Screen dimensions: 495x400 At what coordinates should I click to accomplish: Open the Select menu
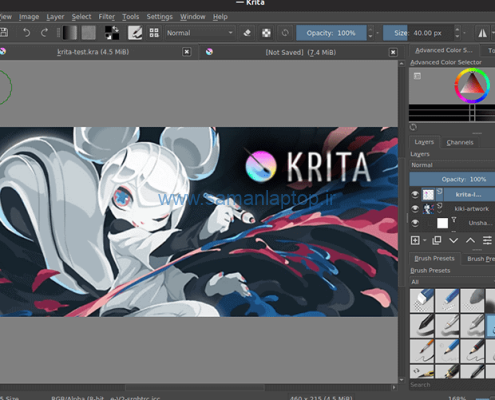coord(81,17)
